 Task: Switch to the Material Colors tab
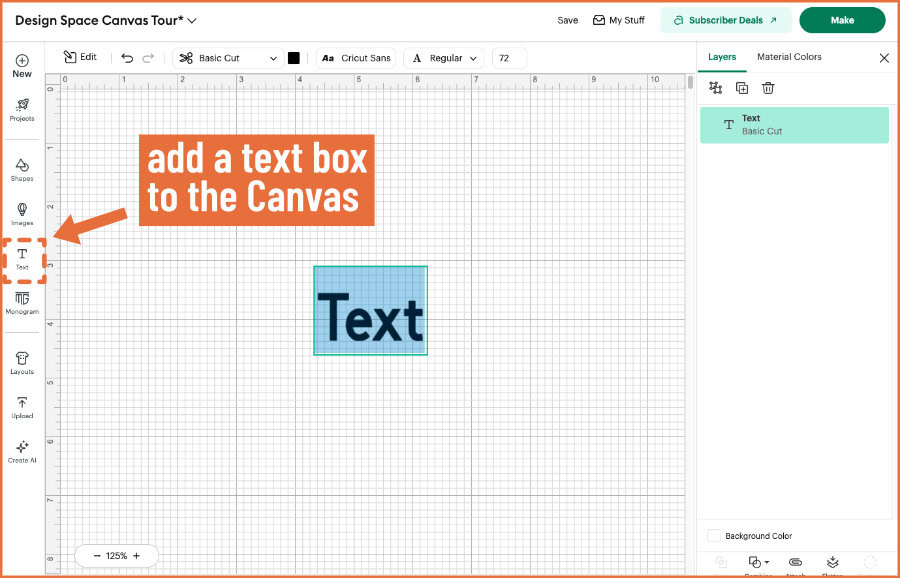click(789, 57)
